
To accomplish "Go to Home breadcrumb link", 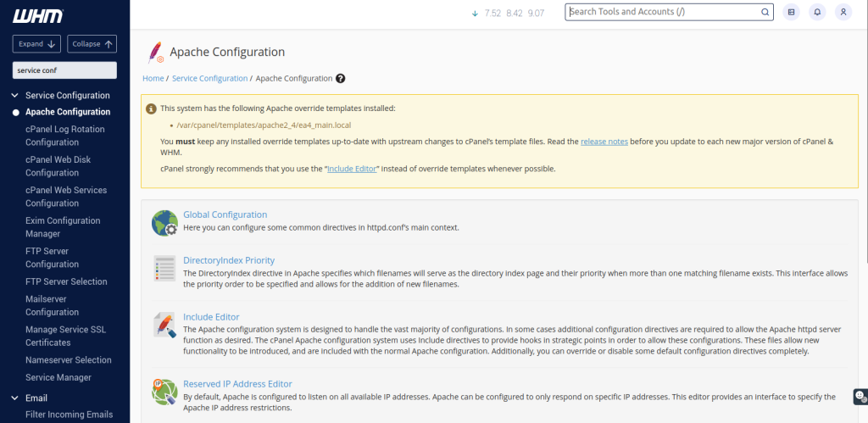I will point(153,78).
